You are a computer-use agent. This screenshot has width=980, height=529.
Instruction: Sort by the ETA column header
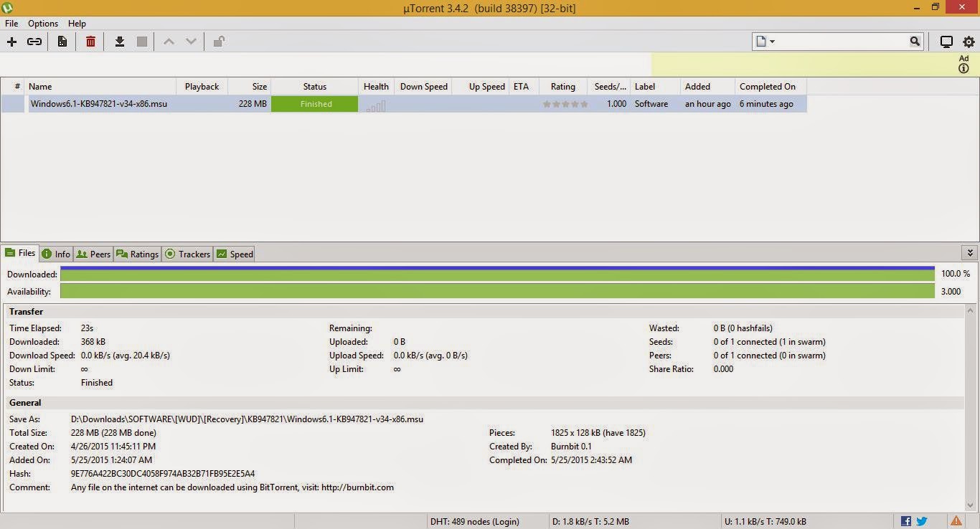tap(524, 86)
